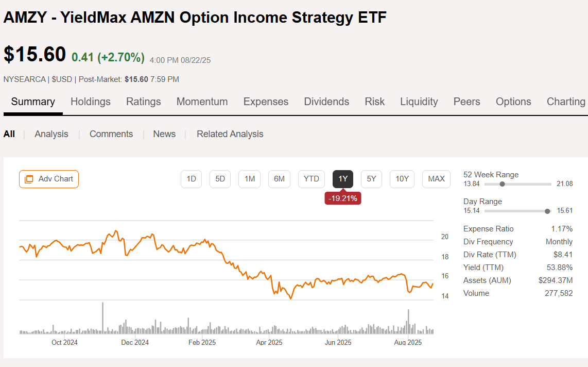This screenshot has height=367, width=588.
Task: Open the Options section
Action: pos(513,102)
